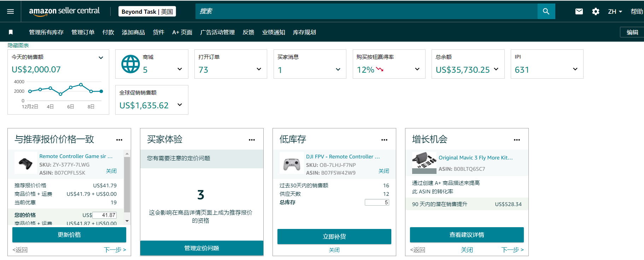Open 广告活动管理 menu item
The width and height of the screenshot is (644, 260).
[217, 32]
